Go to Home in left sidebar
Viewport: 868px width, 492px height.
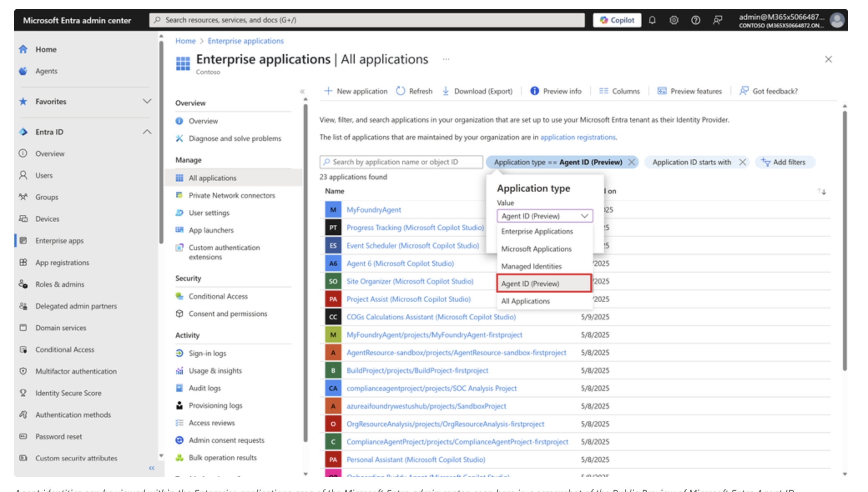pyautogui.click(x=46, y=49)
